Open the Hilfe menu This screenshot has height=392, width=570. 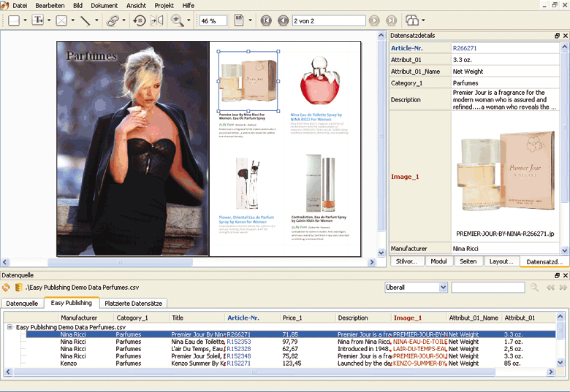coord(189,5)
